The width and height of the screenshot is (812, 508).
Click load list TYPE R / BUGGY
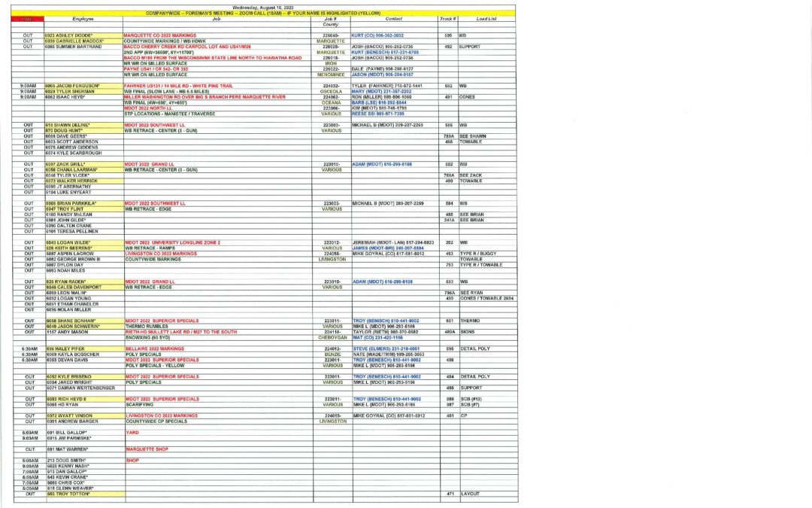point(478,254)
